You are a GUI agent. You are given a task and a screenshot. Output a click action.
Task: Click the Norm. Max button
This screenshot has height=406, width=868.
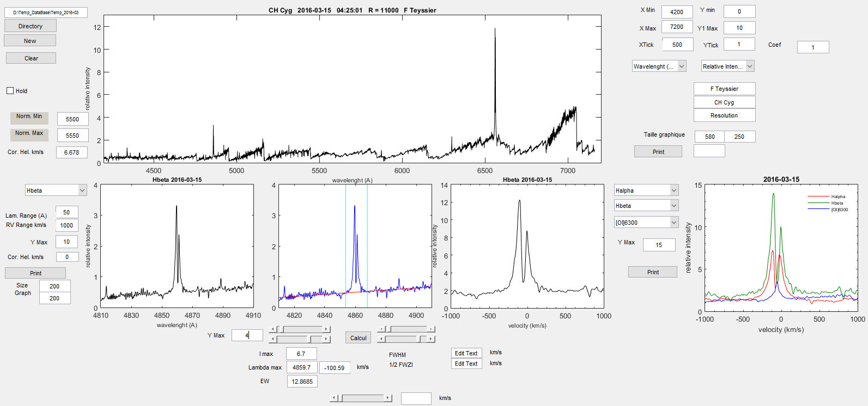click(29, 134)
